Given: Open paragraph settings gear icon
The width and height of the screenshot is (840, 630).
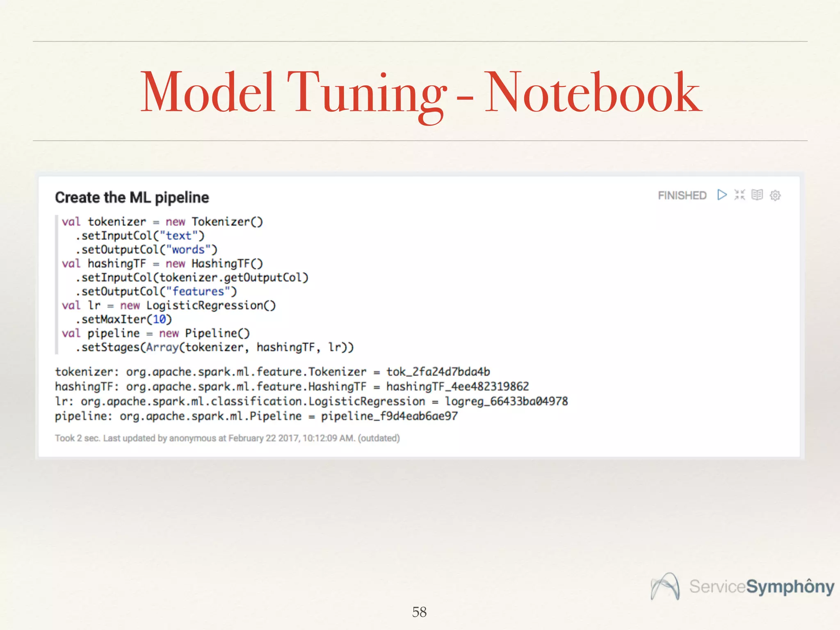Looking at the screenshot, I should [775, 195].
